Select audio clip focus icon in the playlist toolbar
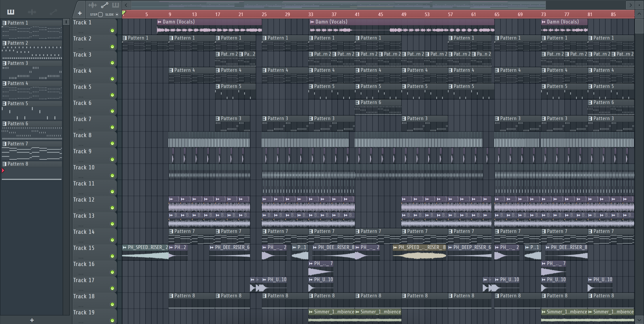 click(x=93, y=5)
